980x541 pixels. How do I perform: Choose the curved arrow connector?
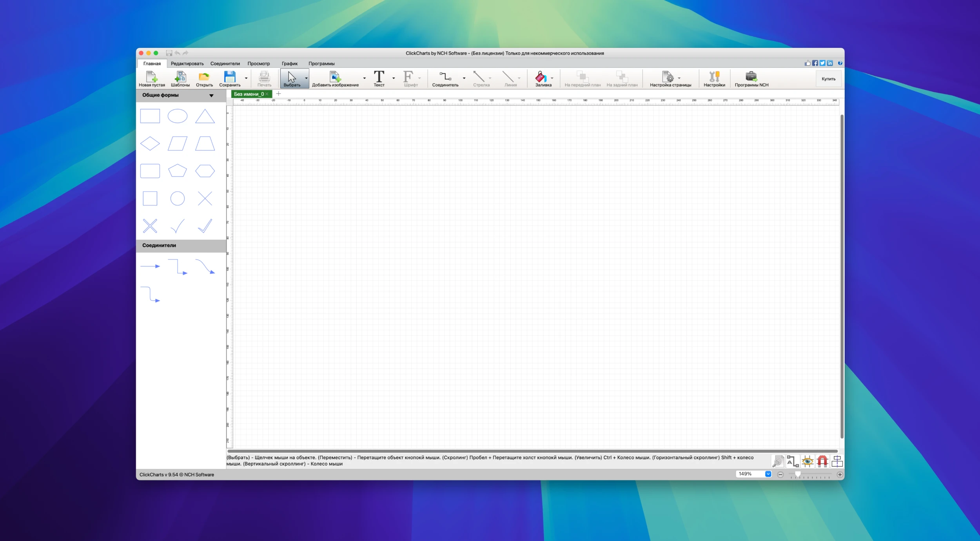click(x=205, y=266)
